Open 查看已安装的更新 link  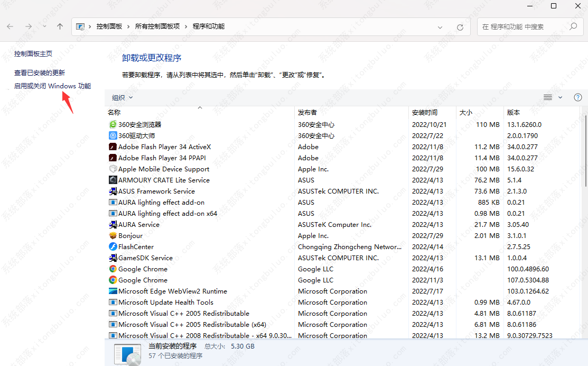[x=40, y=72]
